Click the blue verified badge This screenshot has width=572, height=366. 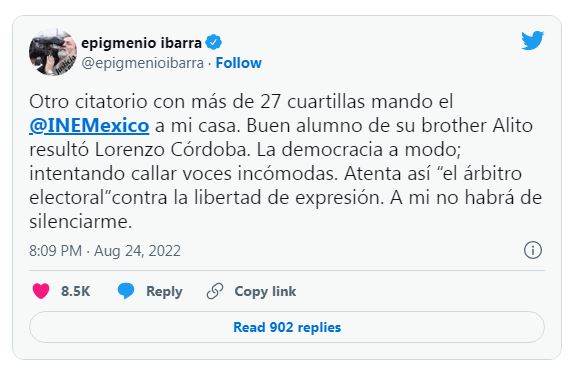point(214,43)
